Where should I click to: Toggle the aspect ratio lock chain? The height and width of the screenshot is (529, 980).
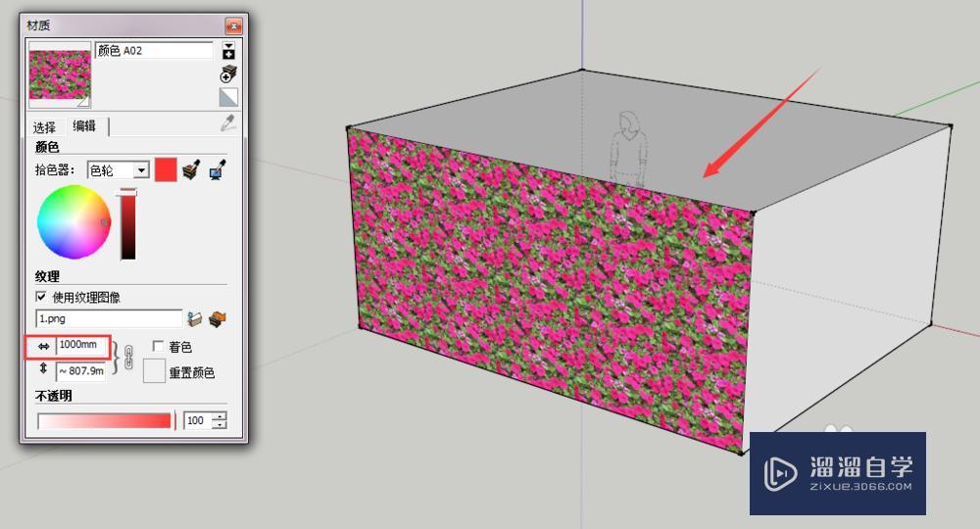[x=128, y=358]
